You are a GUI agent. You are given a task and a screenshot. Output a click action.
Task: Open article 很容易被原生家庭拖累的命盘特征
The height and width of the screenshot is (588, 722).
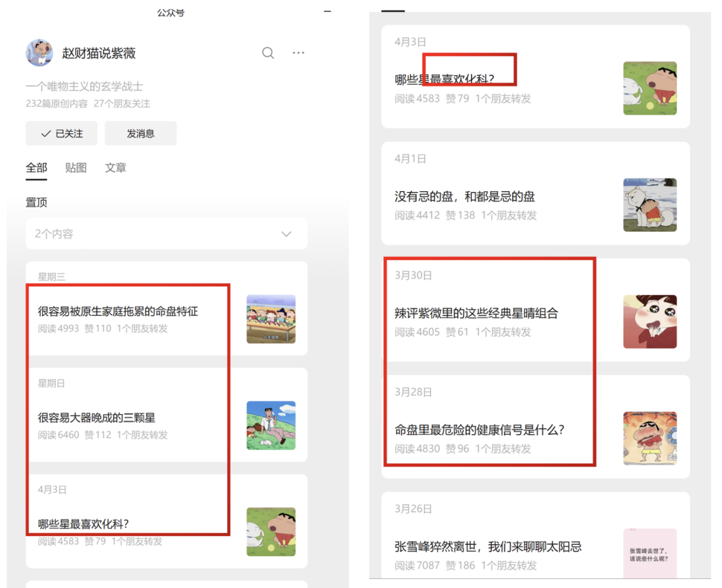[118, 311]
